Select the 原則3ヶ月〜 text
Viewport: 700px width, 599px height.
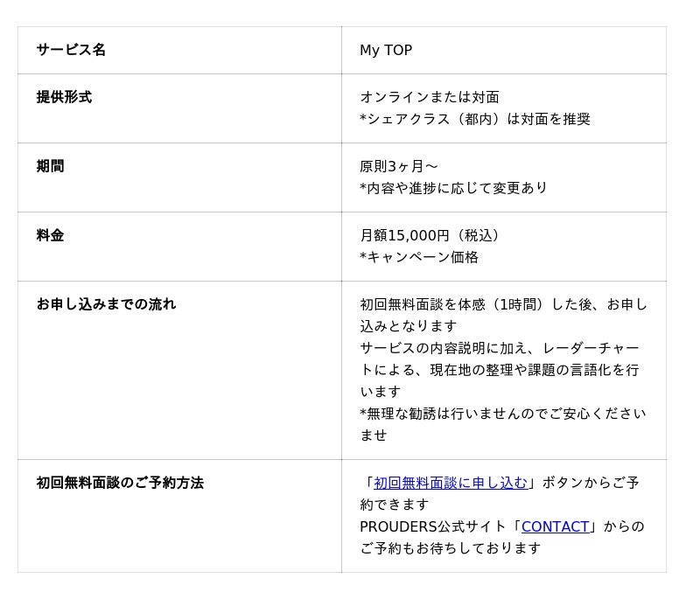pyautogui.click(x=399, y=166)
